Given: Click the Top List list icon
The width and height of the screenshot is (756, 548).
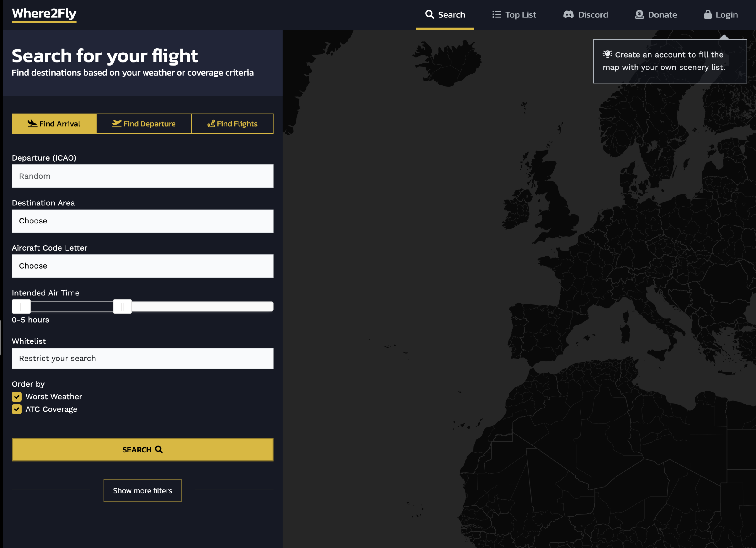Looking at the screenshot, I should pyautogui.click(x=496, y=14).
